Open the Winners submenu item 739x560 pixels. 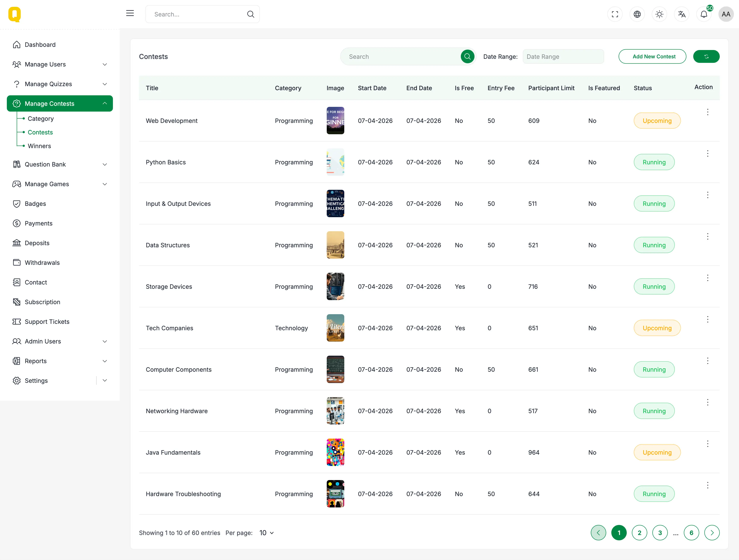pyautogui.click(x=39, y=146)
